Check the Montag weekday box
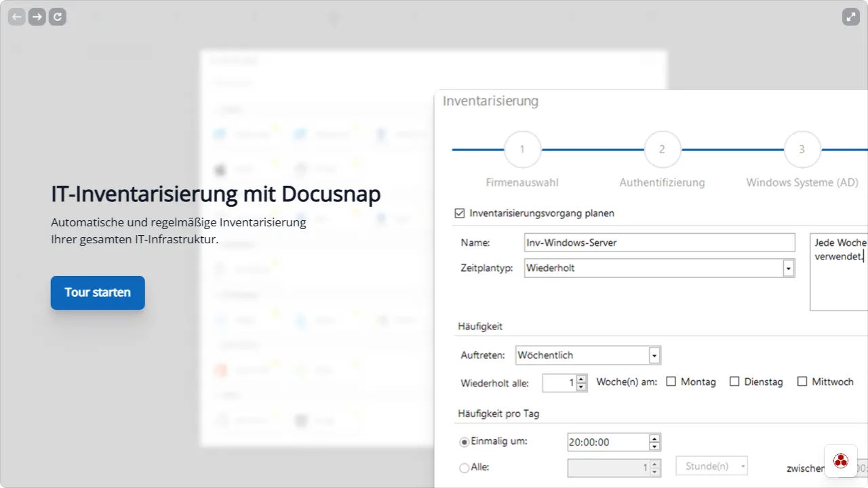 click(x=671, y=382)
